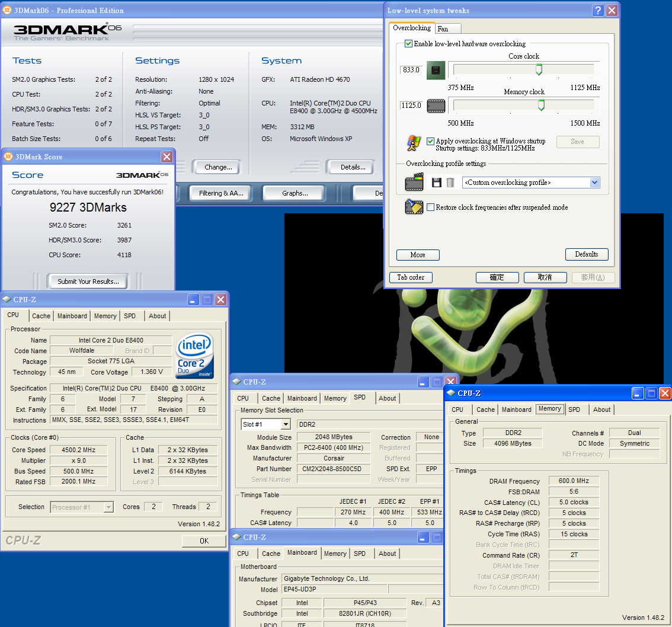Click the help question mark button

click(599, 10)
